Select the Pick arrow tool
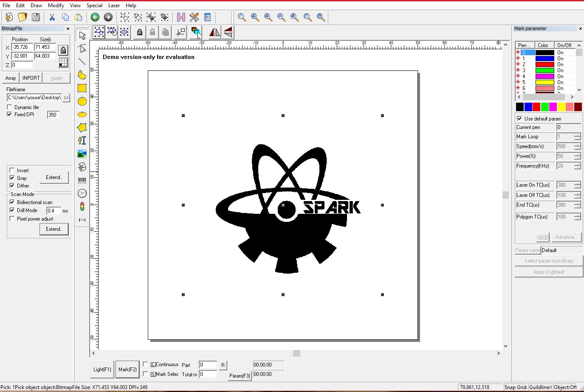584x392 pixels. (82, 35)
